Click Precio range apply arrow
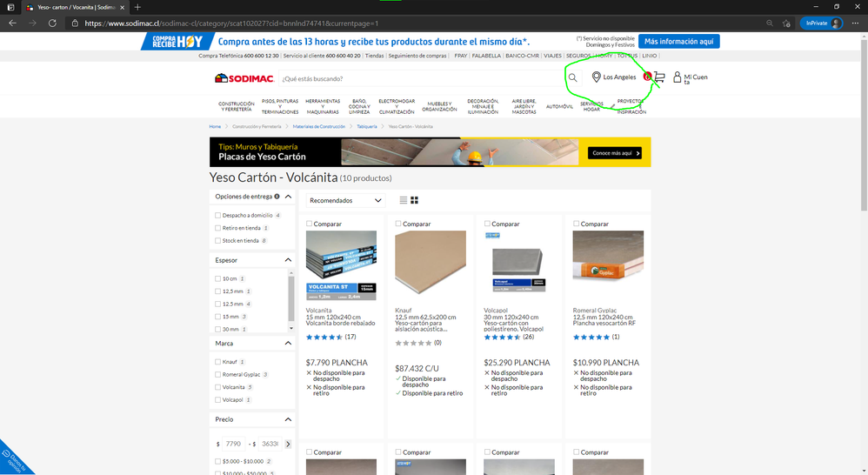868x475 pixels. click(288, 444)
